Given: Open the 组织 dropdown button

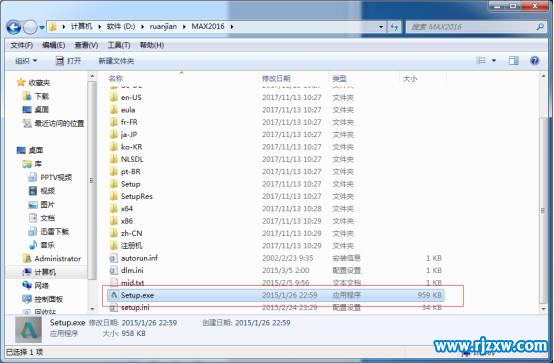Looking at the screenshot, I should 26,61.
